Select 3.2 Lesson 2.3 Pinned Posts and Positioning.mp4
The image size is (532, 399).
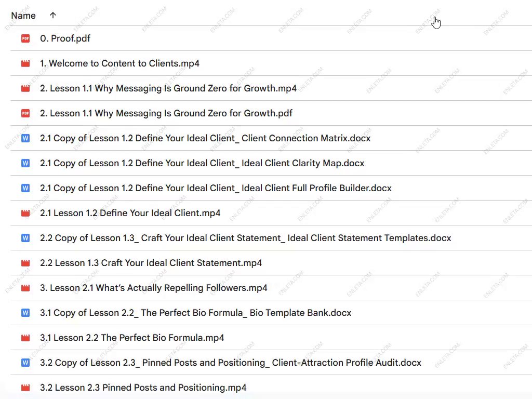tap(143, 388)
